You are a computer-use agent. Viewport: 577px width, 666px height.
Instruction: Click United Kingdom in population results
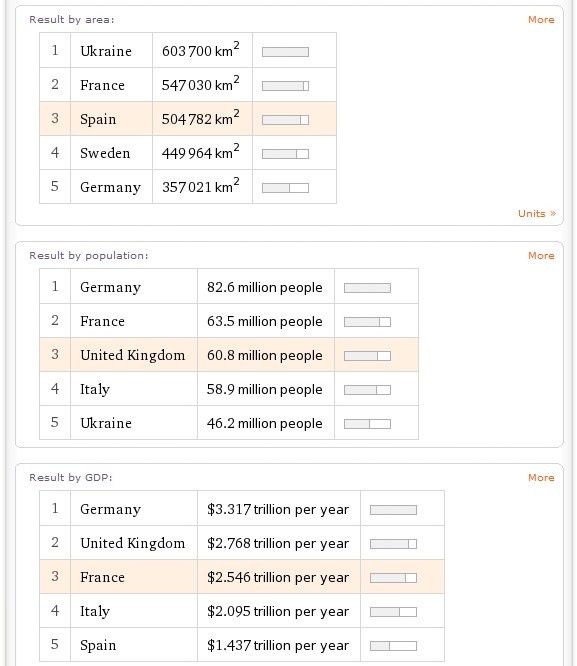tap(133, 355)
